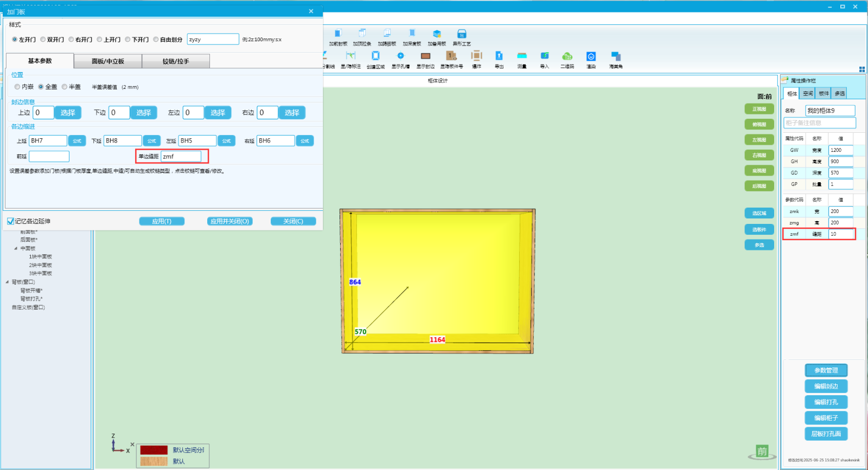Click the dark red 默认空间分 color swatch
The width and height of the screenshot is (868, 470).
click(x=154, y=450)
